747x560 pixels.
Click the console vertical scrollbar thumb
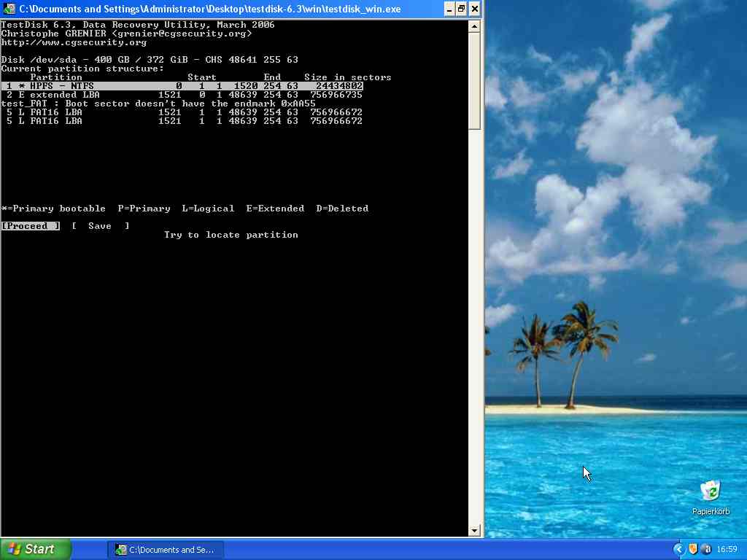pos(474,81)
